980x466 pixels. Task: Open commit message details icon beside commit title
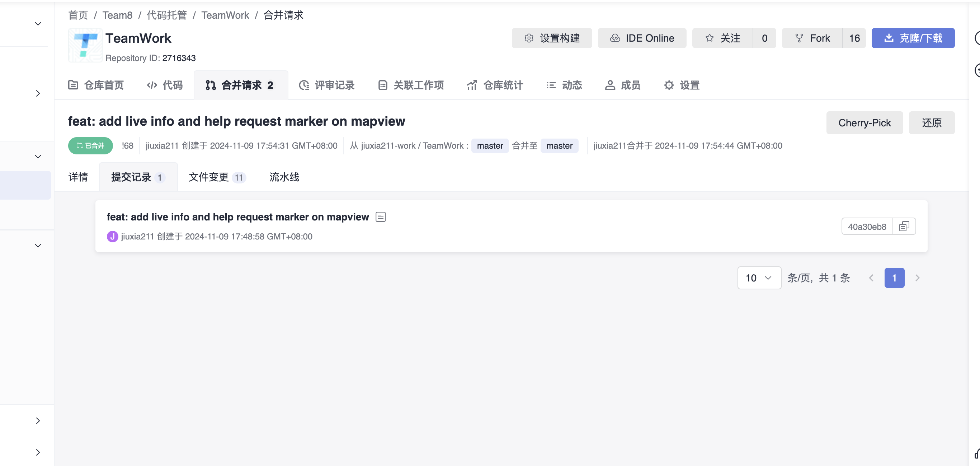coord(381,217)
